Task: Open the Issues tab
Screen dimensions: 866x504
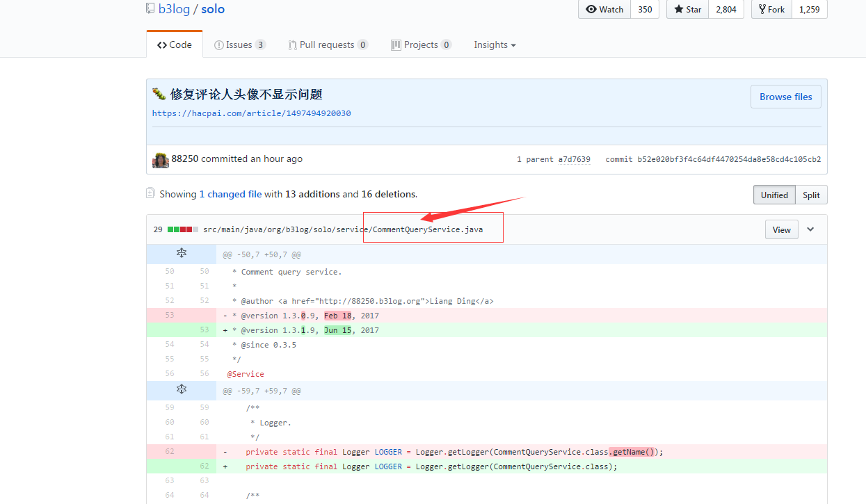Action: coord(240,44)
